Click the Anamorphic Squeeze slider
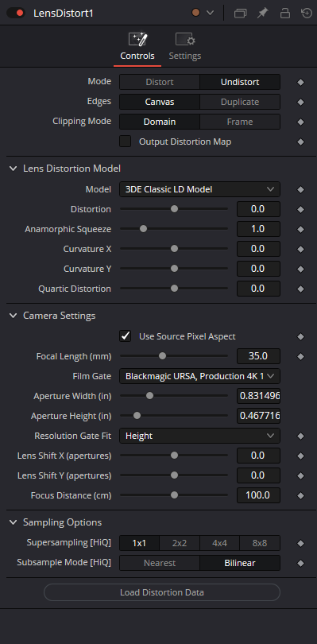Image resolution: width=317 pixels, height=644 pixels. 174,229
